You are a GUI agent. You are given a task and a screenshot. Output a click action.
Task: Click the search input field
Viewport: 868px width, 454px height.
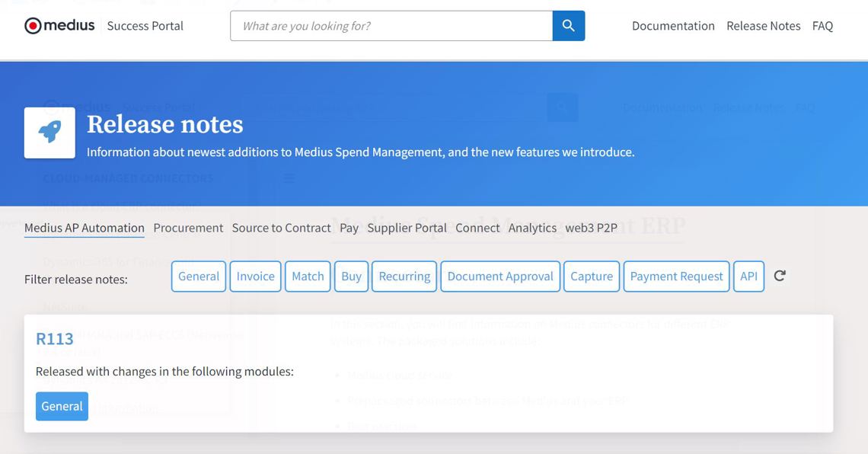click(391, 26)
